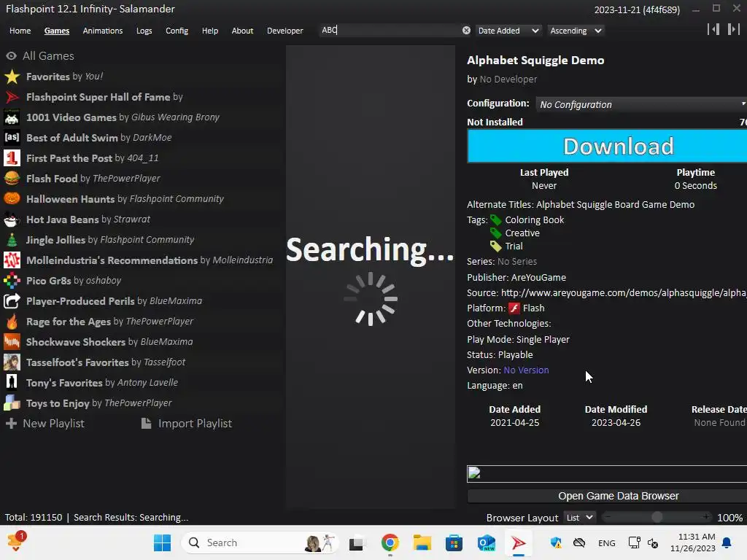Click the Alphabet Squiggle Demo title
Image resolution: width=747 pixels, height=560 pixels.
click(x=535, y=61)
